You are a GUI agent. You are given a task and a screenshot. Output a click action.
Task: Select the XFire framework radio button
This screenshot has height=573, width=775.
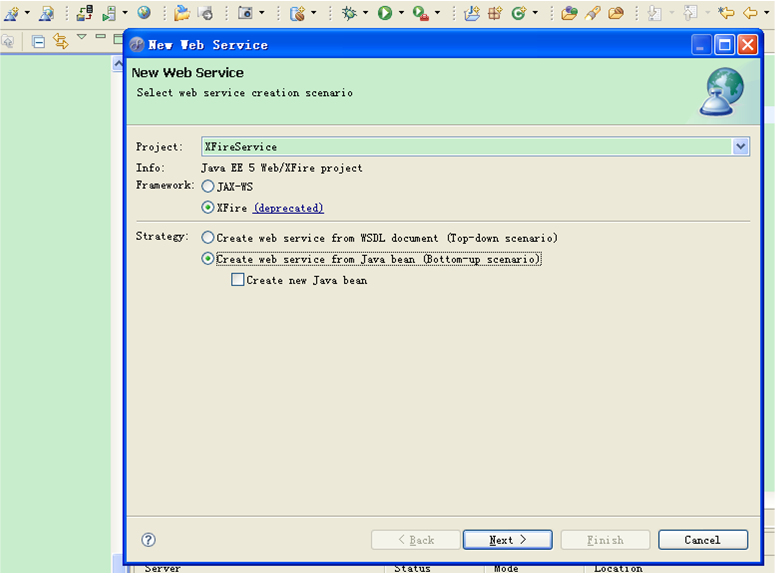(208, 208)
